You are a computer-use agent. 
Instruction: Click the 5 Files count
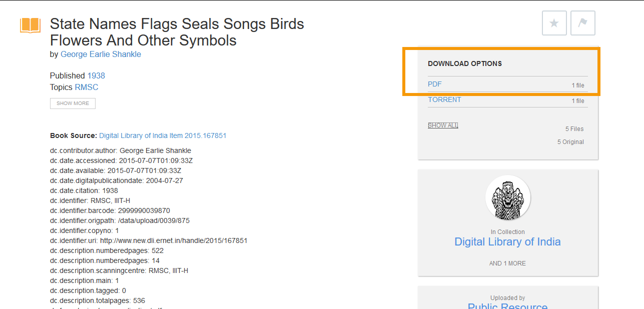574,129
